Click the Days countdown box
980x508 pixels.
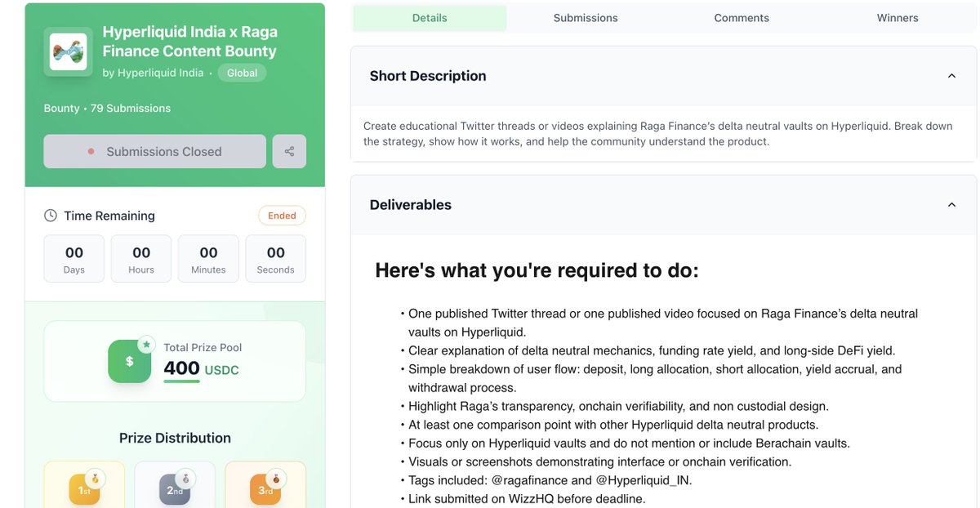pyautogui.click(x=74, y=259)
